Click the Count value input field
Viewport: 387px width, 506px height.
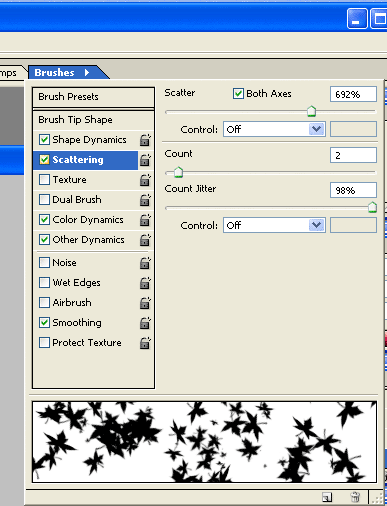tap(353, 155)
